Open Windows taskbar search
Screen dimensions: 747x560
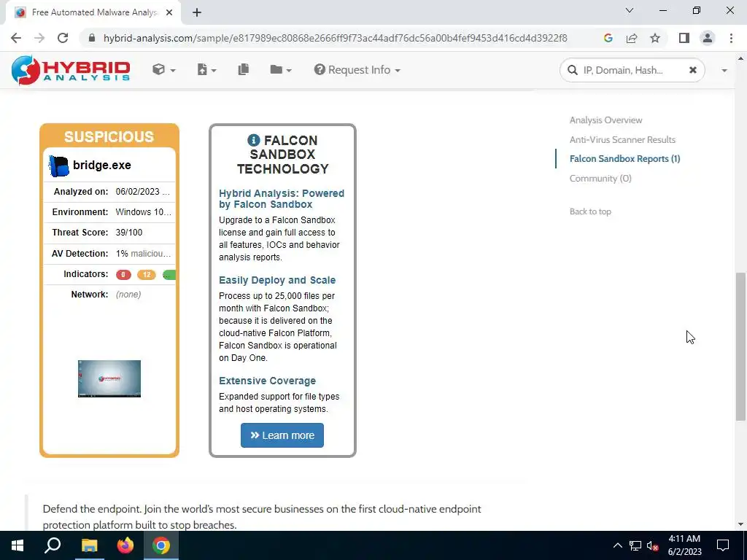[53, 545]
